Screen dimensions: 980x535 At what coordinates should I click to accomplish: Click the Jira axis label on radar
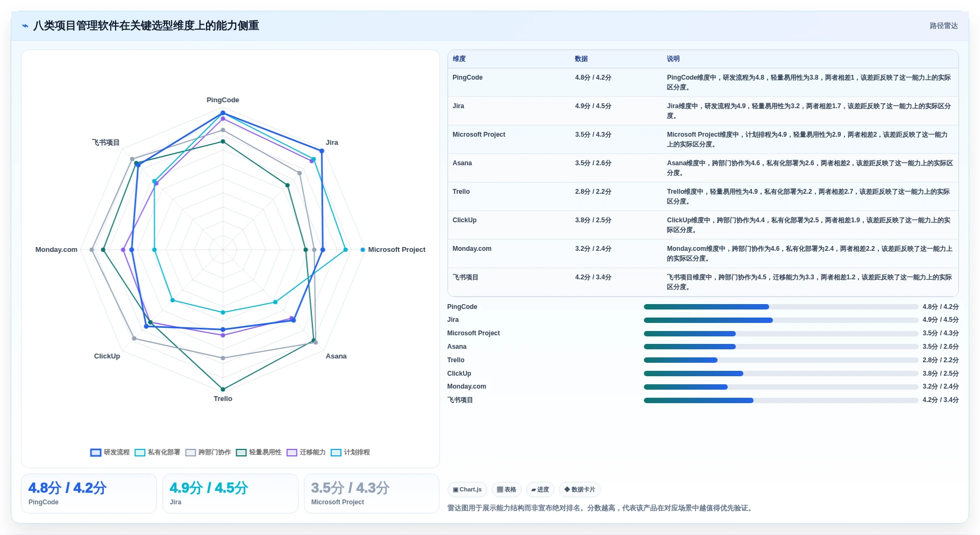coord(332,143)
